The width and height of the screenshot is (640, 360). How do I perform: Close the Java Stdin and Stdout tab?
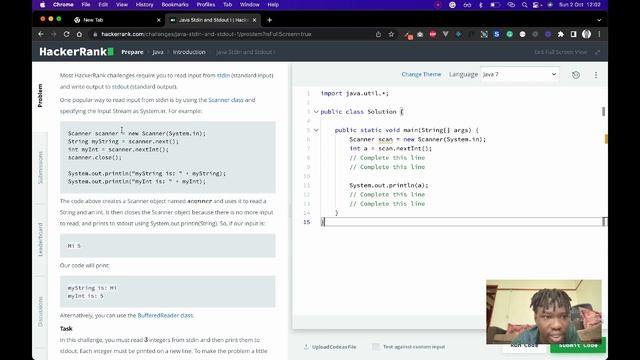[254, 20]
